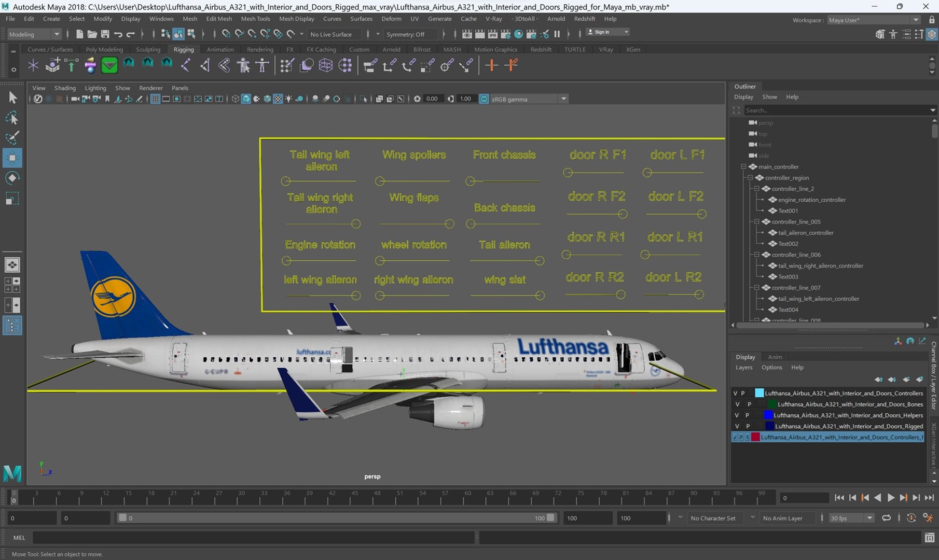Open the Script Editor icon
This screenshot has width=939, height=560.
point(929,538)
